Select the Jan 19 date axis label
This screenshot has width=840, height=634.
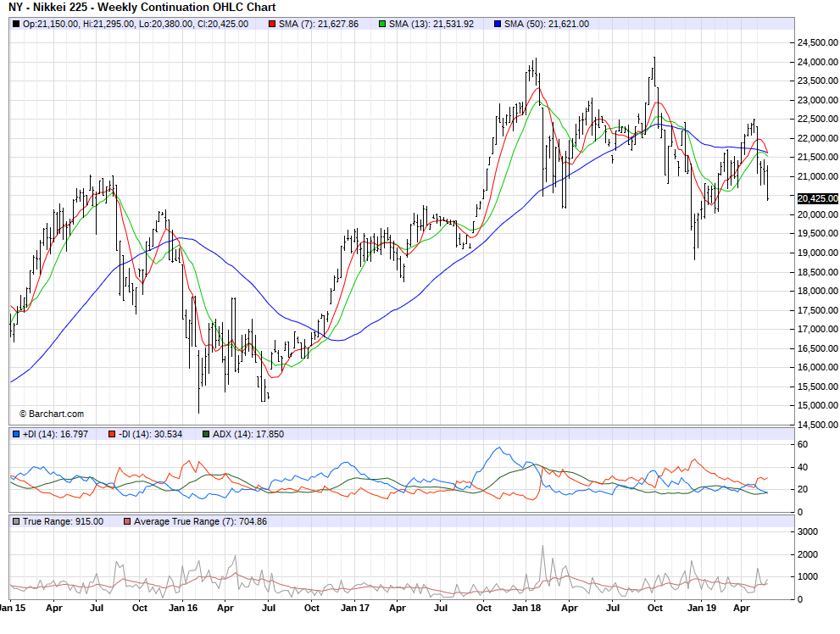pos(699,608)
